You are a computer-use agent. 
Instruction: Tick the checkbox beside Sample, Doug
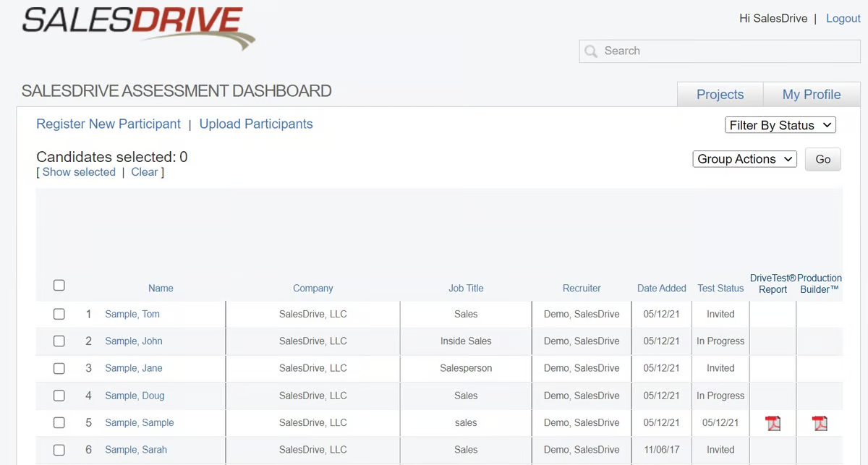tap(59, 395)
